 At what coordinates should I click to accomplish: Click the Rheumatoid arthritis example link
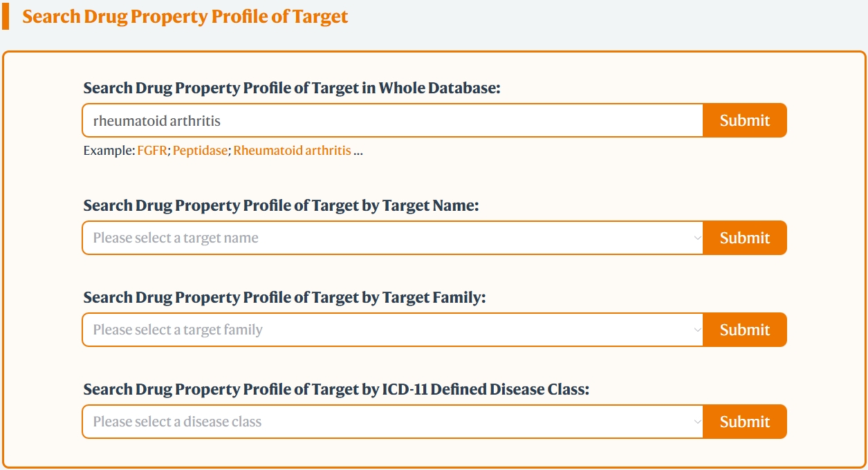pos(292,151)
